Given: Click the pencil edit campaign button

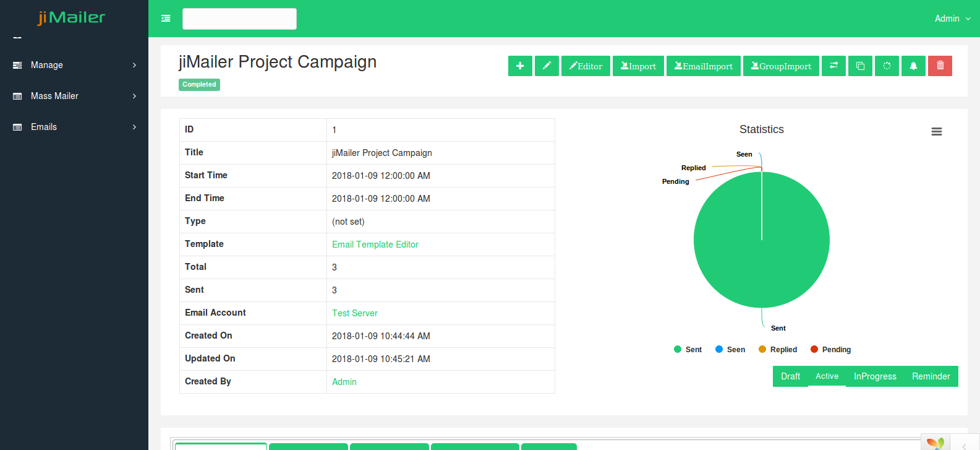Looking at the screenshot, I should coord(547,66).
